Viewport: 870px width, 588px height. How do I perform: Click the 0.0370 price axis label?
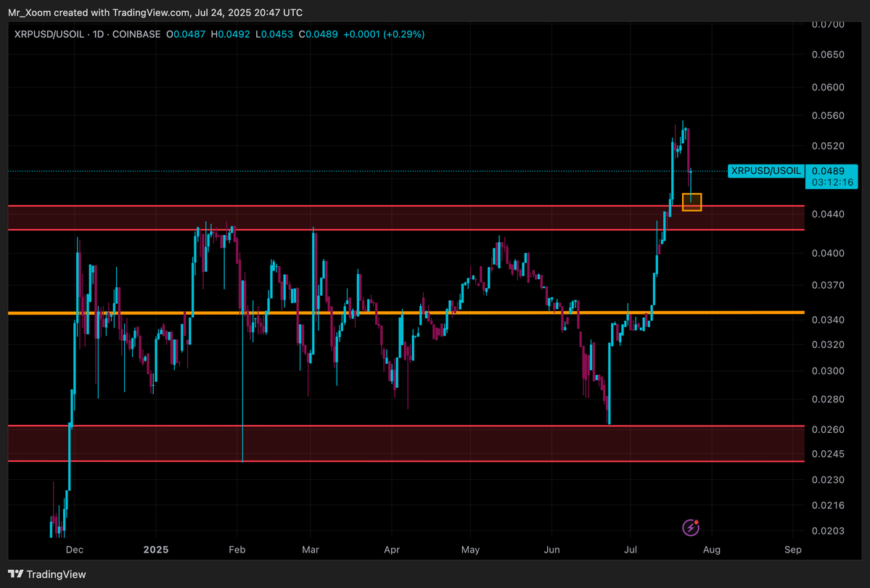(828, 286)
